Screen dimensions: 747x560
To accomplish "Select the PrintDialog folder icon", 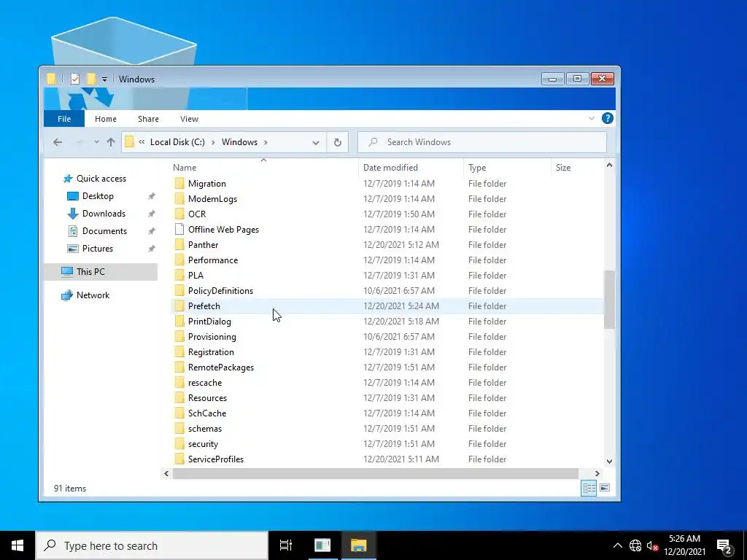I will [x=179, y=321].
